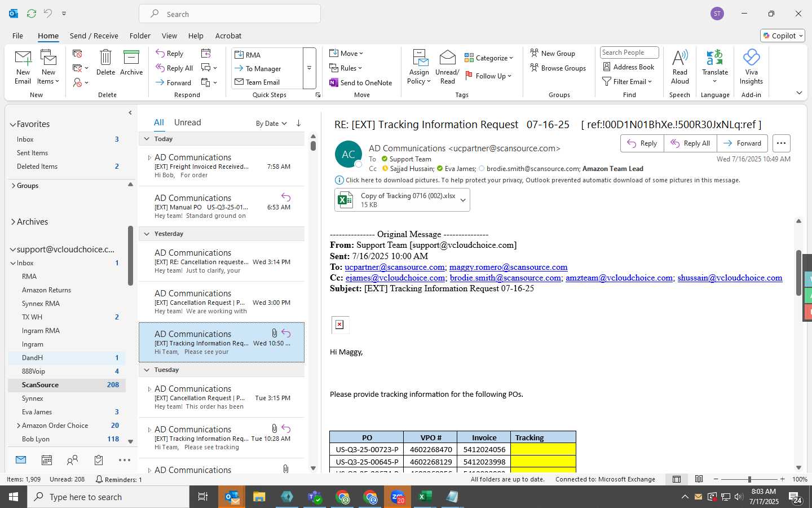Open the Help tab
This screenshot has height=508, width=812.
pyautogui.click(x=196, y=36)
